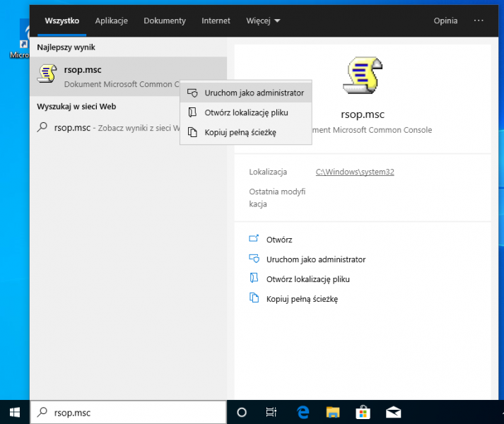Switch to the Dokumenty tab
This screenshot has height=424, width=504.
click(x=165, y=21)
